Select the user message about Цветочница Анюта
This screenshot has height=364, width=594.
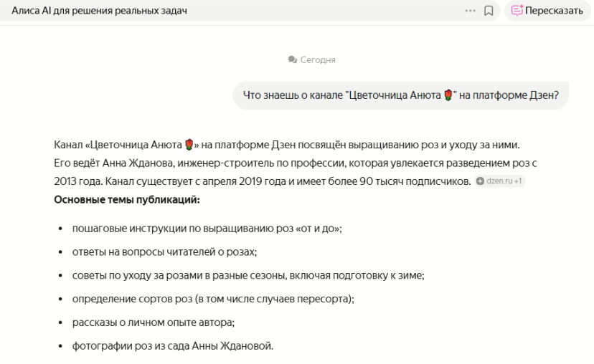[400, 95]
